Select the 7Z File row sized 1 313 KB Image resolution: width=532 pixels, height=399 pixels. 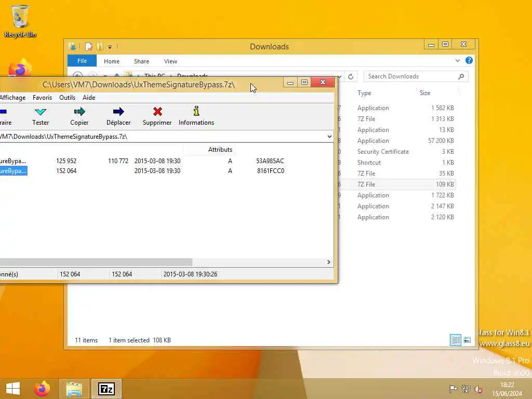(397, 119)
